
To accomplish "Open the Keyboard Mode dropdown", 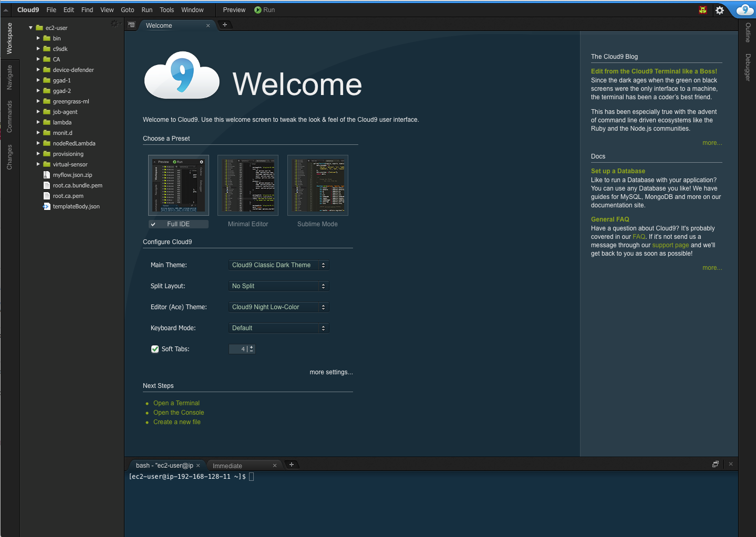I will click(x=279, y=328).
